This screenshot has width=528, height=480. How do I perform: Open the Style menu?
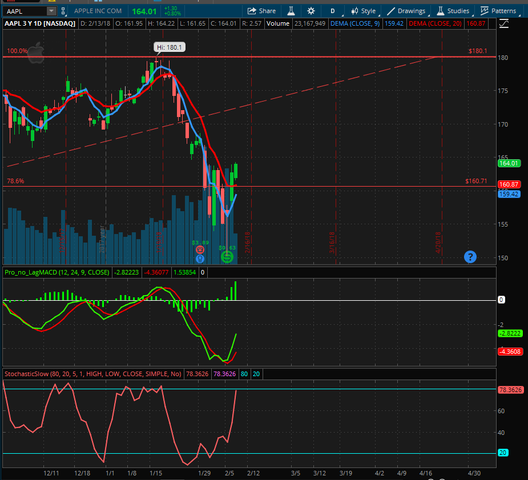pos(364,11)
